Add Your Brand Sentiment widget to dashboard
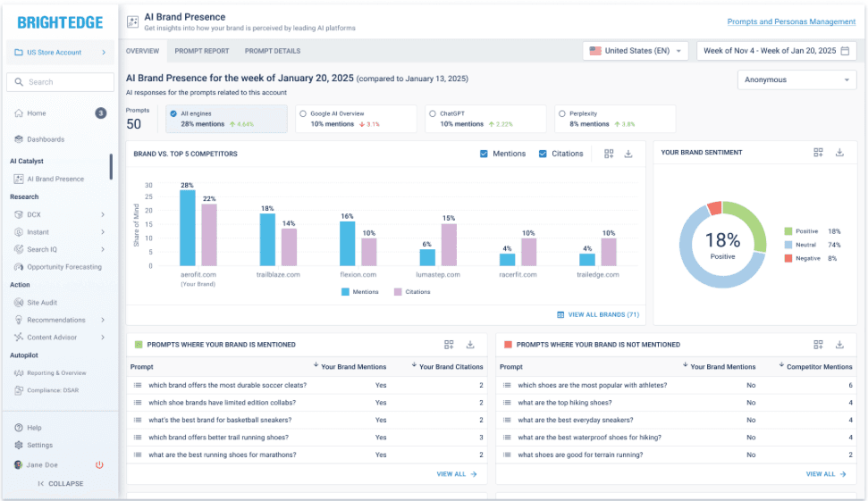Screen dimensions: 868x501 (818, 153)
